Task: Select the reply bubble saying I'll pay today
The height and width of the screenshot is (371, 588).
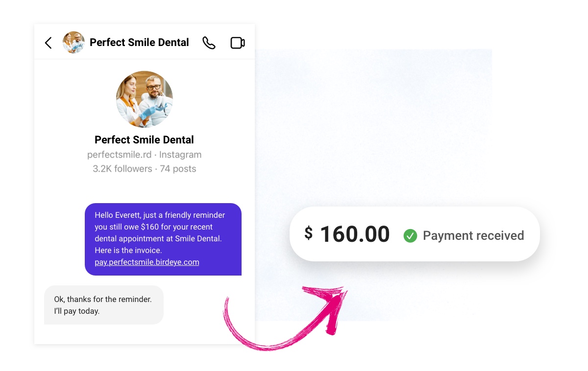Action: (103, 304)
